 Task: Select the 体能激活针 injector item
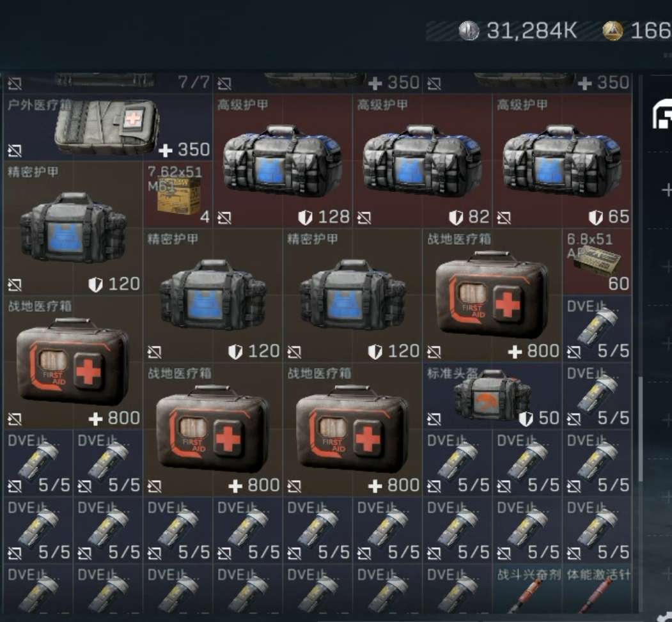[x=597, y=589]
